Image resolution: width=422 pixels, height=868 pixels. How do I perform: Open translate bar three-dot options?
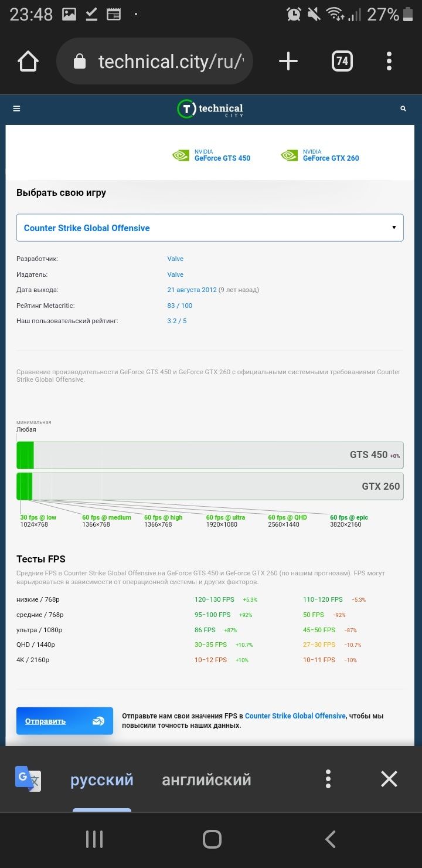(x=328, y=779)
